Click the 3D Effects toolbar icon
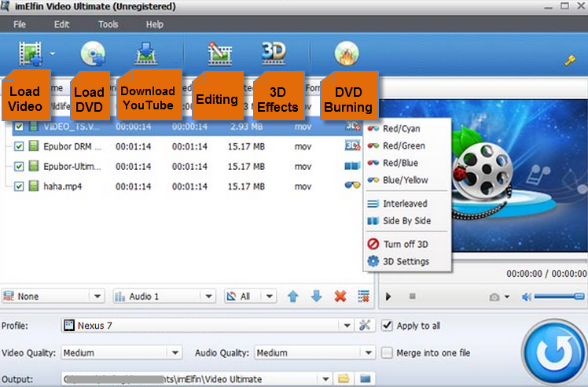 tap(274, 53)
